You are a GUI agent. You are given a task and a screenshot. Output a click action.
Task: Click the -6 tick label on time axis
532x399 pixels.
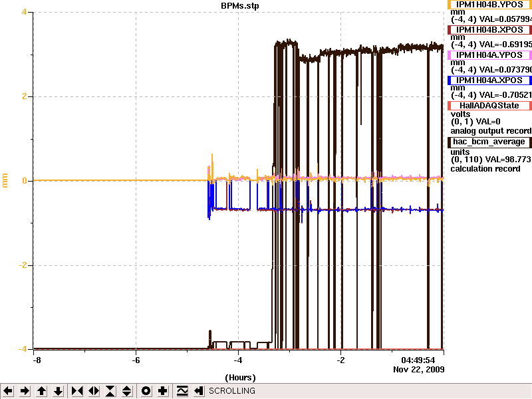(x=136, y=360)
